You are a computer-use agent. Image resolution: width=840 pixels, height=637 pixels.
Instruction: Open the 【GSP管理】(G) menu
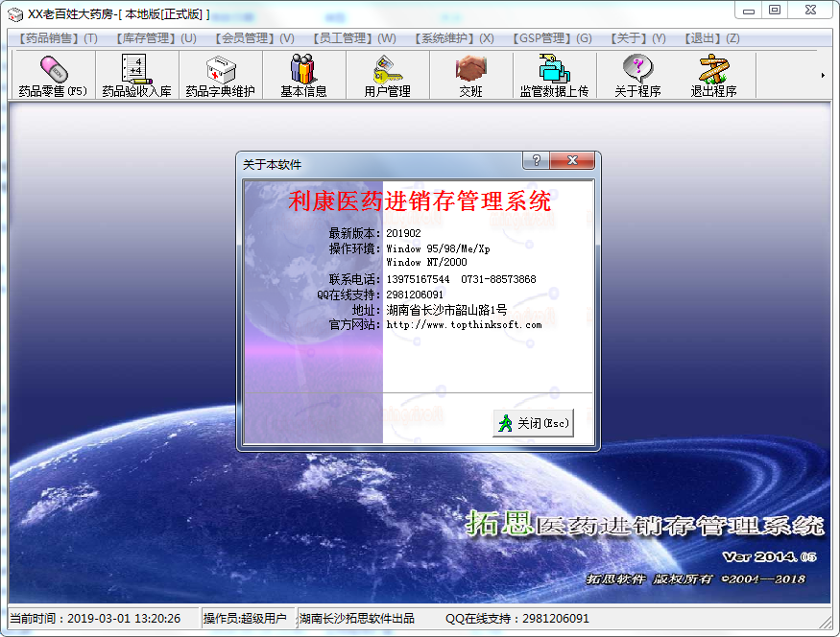(x=552, y=38)
